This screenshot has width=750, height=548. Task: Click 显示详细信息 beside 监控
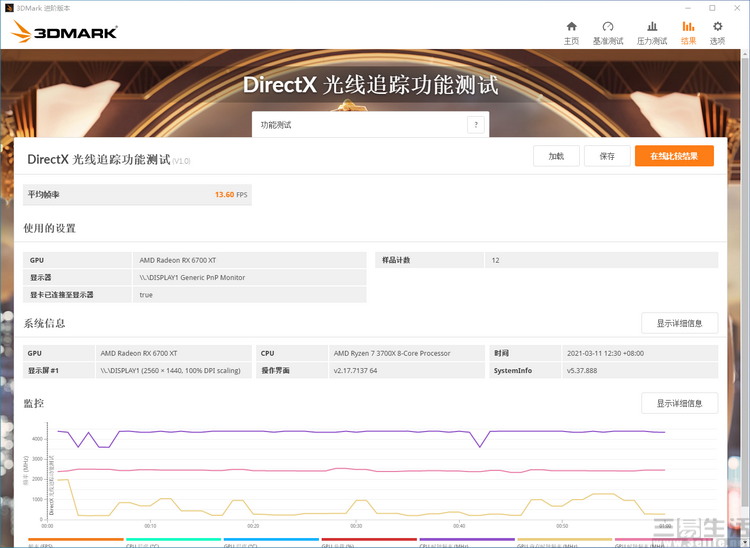(x=679, y=403)
